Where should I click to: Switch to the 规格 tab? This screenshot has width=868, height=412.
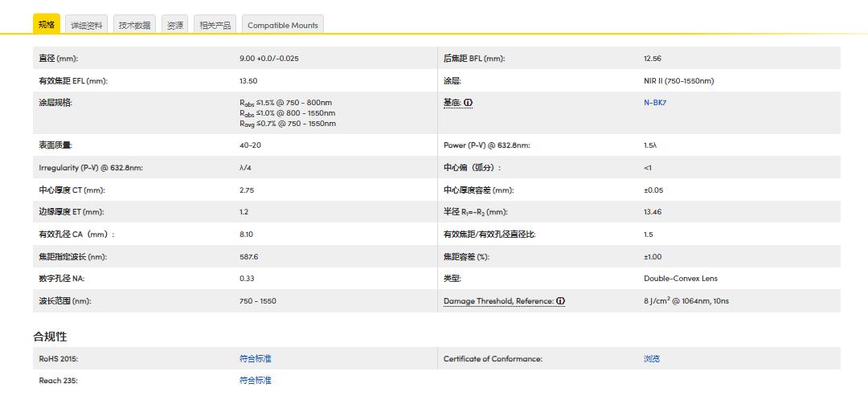coord(47,25)
